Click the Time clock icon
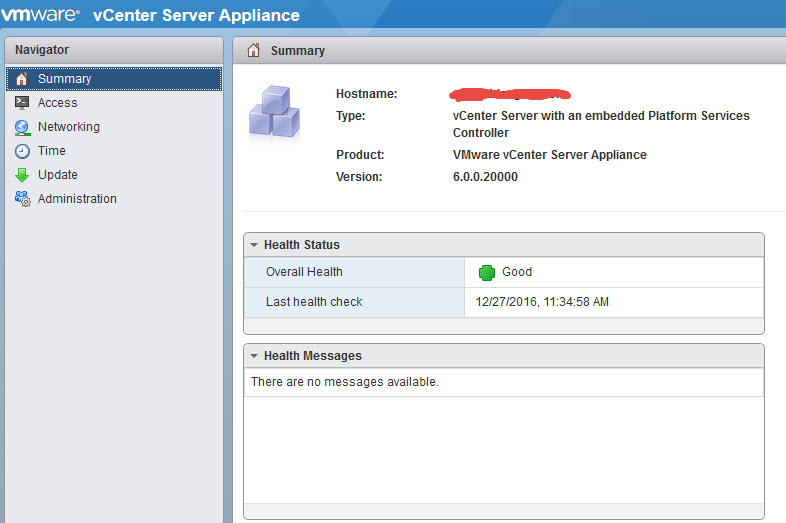786x523 pixels. (x=22, y=151)
